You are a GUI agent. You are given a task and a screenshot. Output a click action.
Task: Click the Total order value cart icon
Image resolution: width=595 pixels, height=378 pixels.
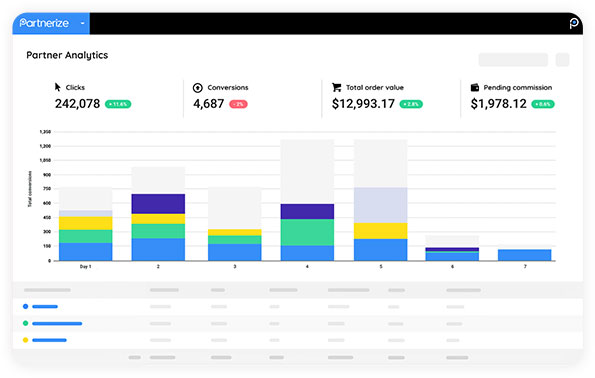click(x=337, y=87)
